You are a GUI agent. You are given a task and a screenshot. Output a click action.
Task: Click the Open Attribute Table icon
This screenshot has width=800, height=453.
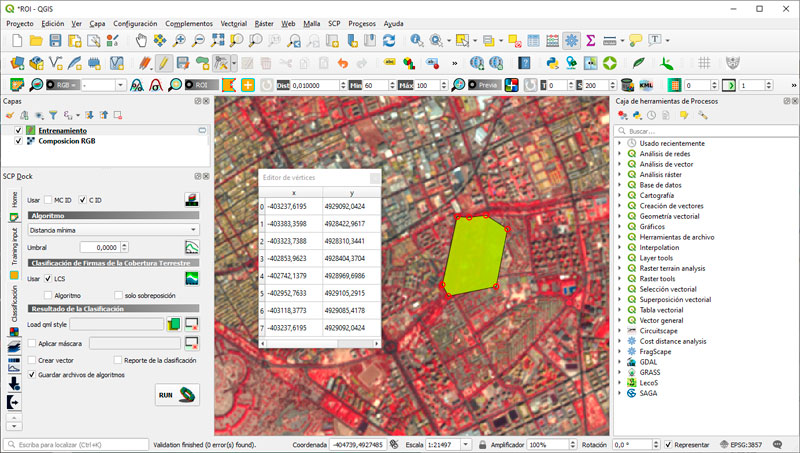click(533, 41)
